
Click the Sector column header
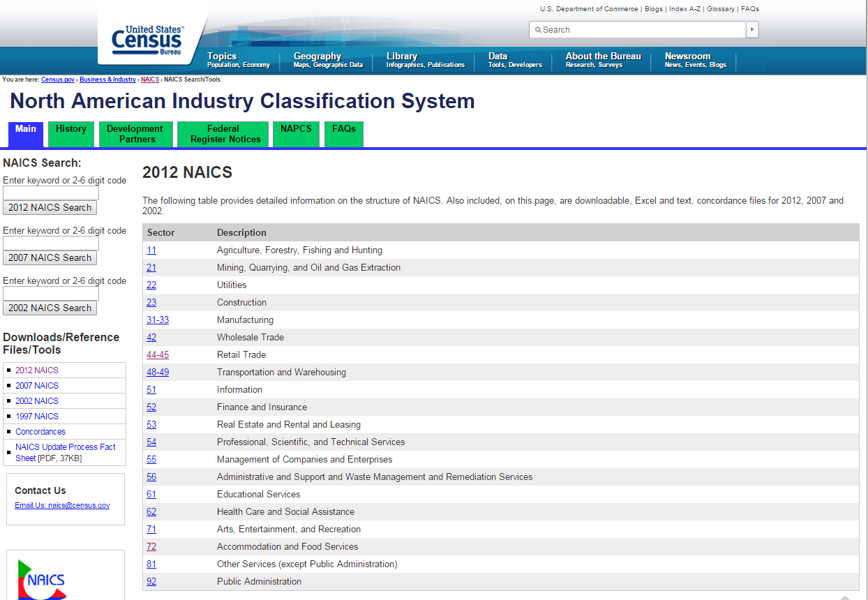[161, 233]
